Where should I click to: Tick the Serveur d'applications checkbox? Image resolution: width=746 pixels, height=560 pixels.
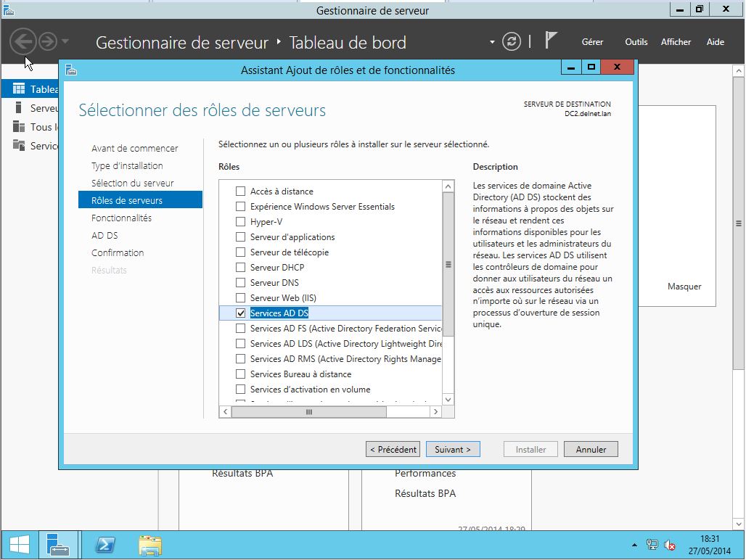tap(241, 236)
